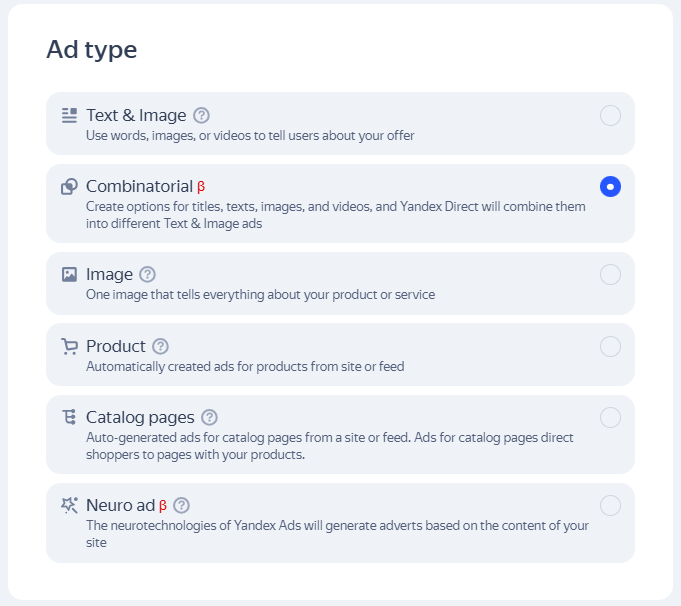Open help tooltip next to Image

[x=148, y=274]
